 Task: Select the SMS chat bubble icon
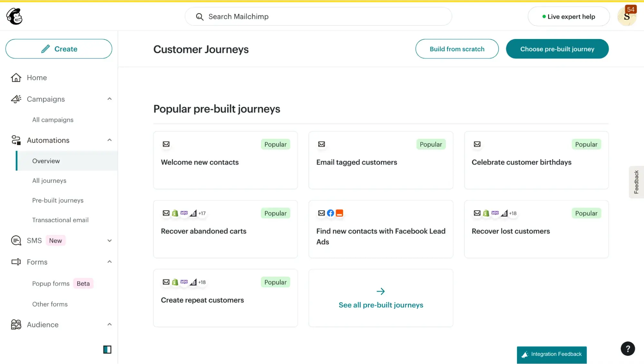16,240
